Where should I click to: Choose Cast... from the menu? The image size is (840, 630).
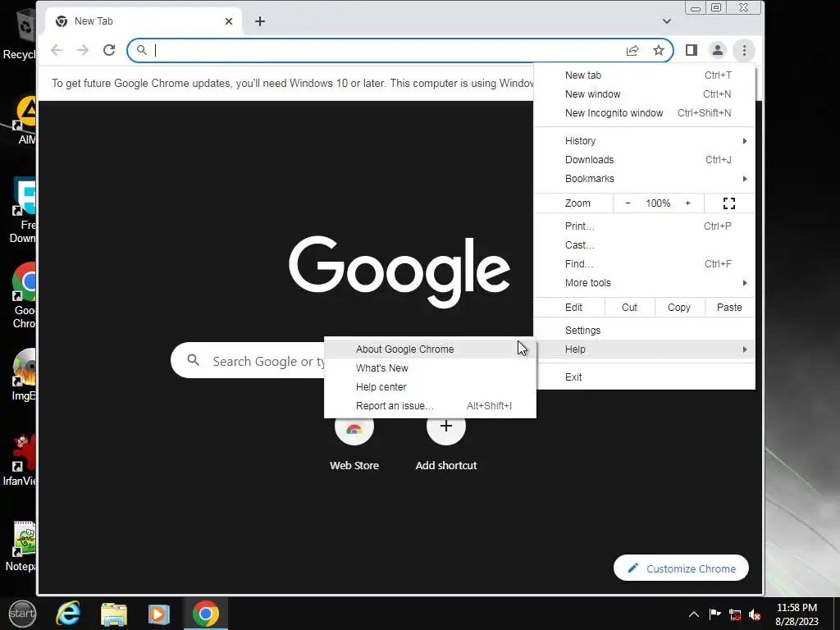coord(645,244)
